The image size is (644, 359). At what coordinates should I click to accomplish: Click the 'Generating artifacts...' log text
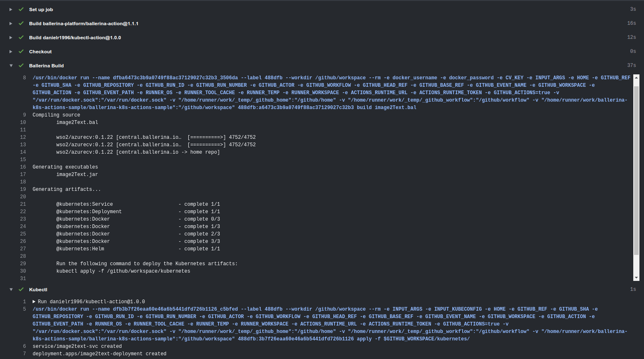(x=67, y=189)
